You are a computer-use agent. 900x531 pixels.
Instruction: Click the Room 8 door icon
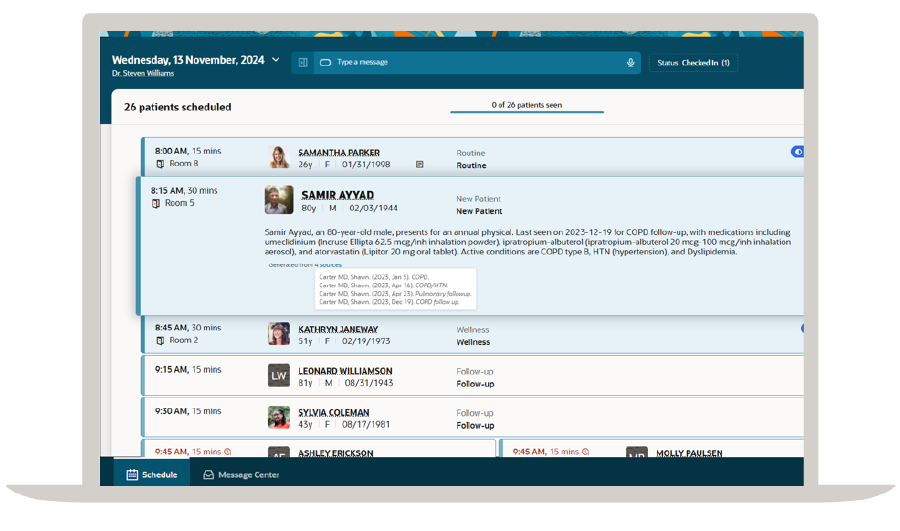pos(160,164)
